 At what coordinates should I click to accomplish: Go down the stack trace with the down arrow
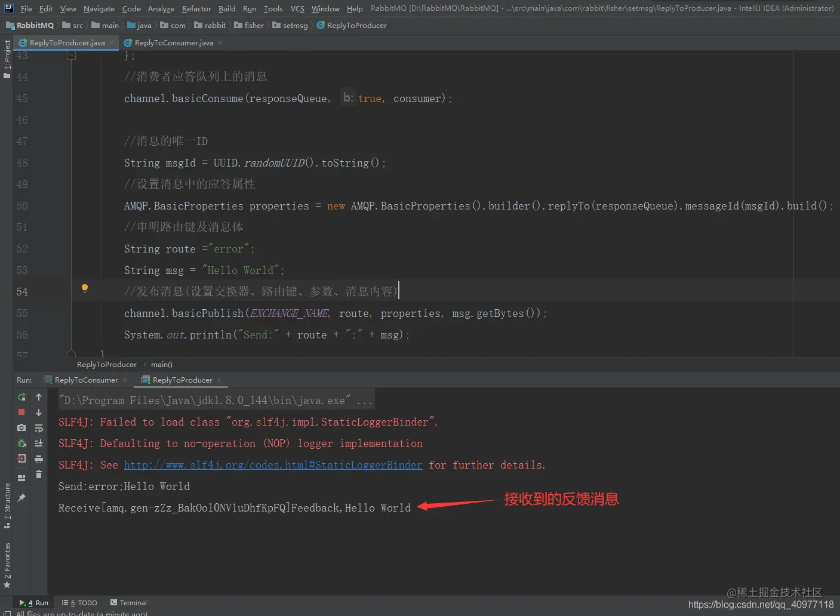(x=39, y=412)
